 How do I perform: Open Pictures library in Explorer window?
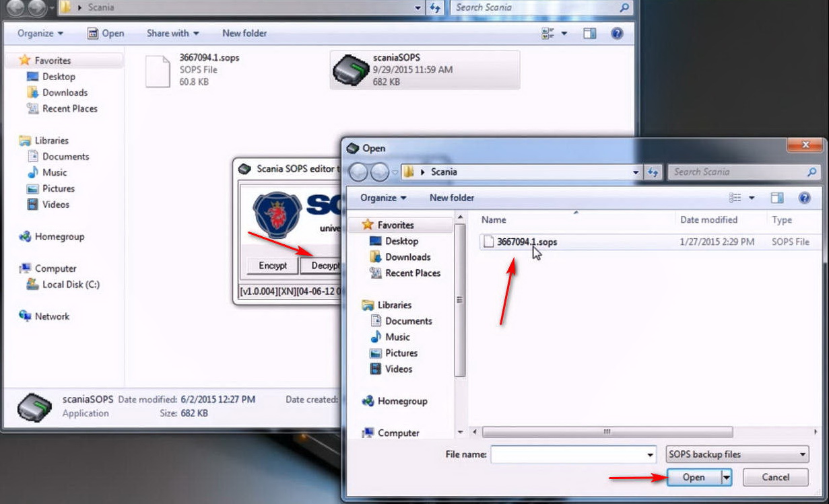[58, 188]
